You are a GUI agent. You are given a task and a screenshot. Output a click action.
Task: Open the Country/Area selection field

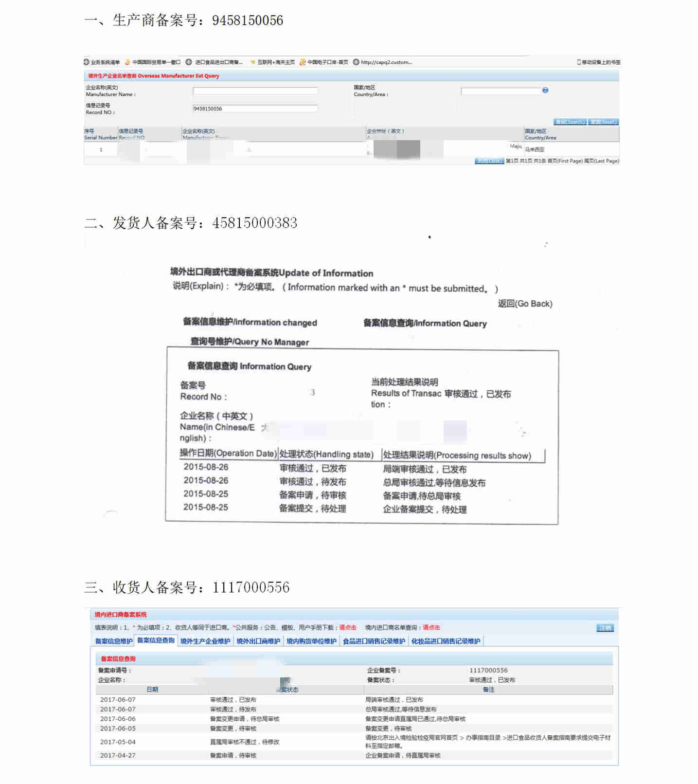pos(501,91)
